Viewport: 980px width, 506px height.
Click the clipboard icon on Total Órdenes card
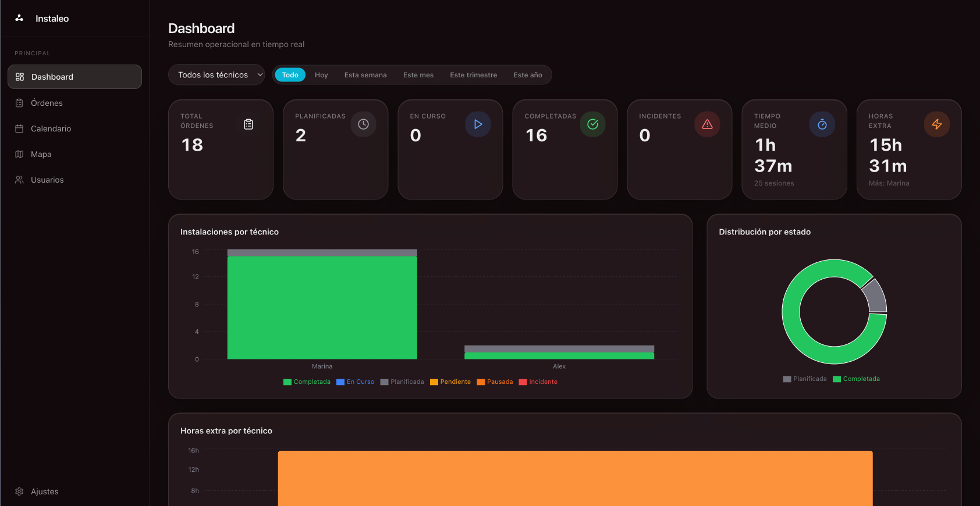tap(248, 124)
